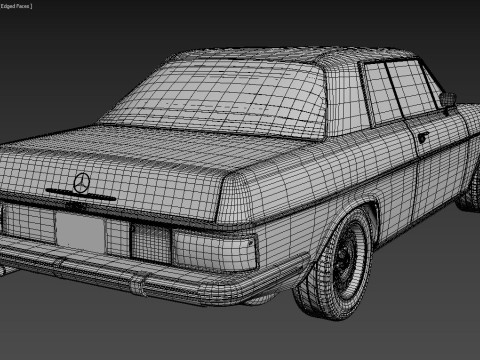Open the Edged Faces viewport shading menu
Screen dimensions: 480x360
[16, 6]
